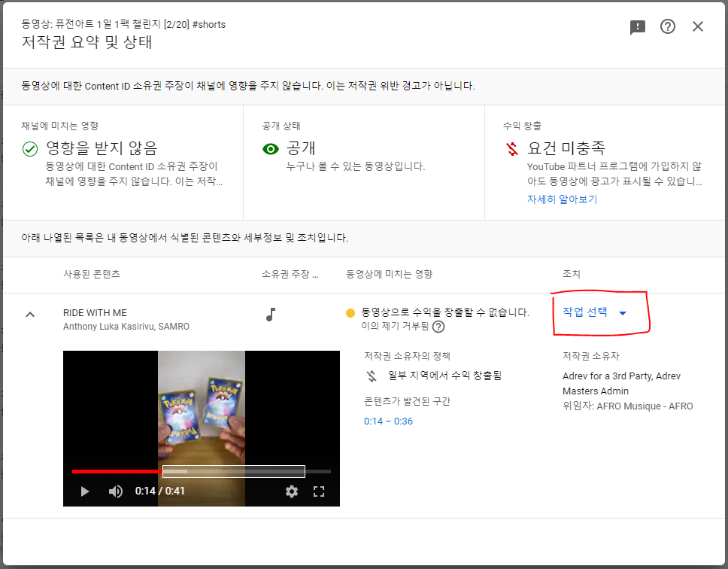Click the 요건 미충족 monetization status
This screenshot has height=569, width=728.
[566, 148]
